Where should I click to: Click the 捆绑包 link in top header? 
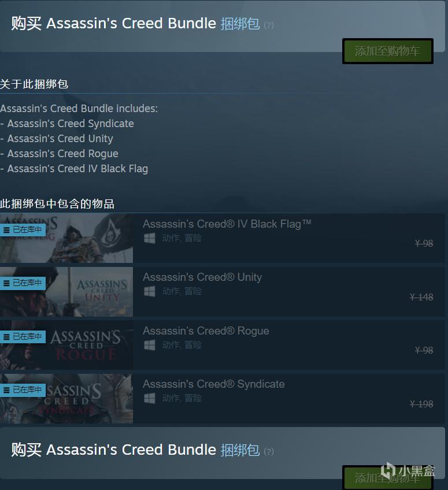[240, 24]
